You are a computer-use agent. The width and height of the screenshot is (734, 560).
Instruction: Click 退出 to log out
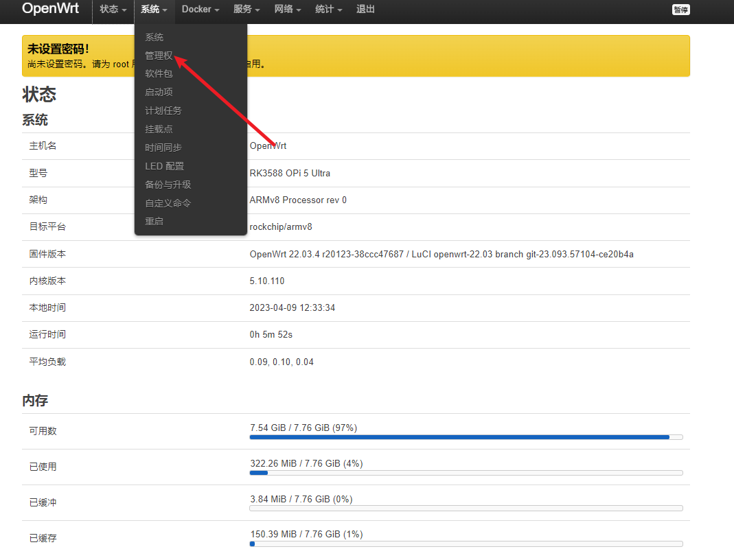(365, 10)
